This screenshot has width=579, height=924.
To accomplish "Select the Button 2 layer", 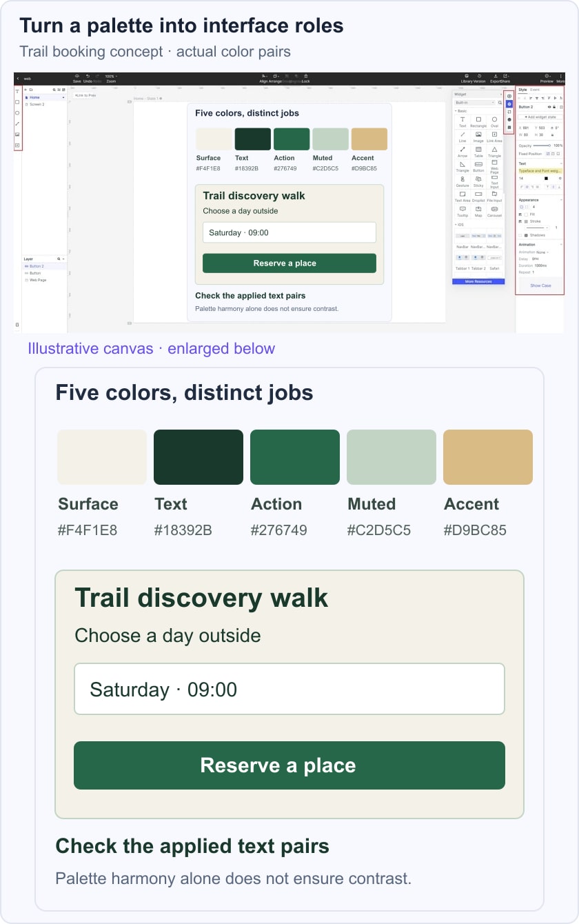I will [x=45, y=266].
